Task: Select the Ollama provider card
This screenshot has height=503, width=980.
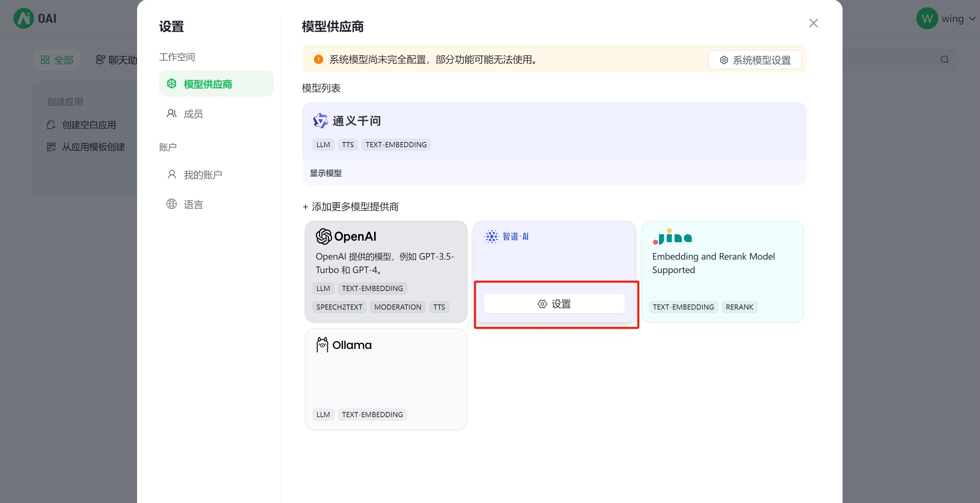Action: point(386,379)
